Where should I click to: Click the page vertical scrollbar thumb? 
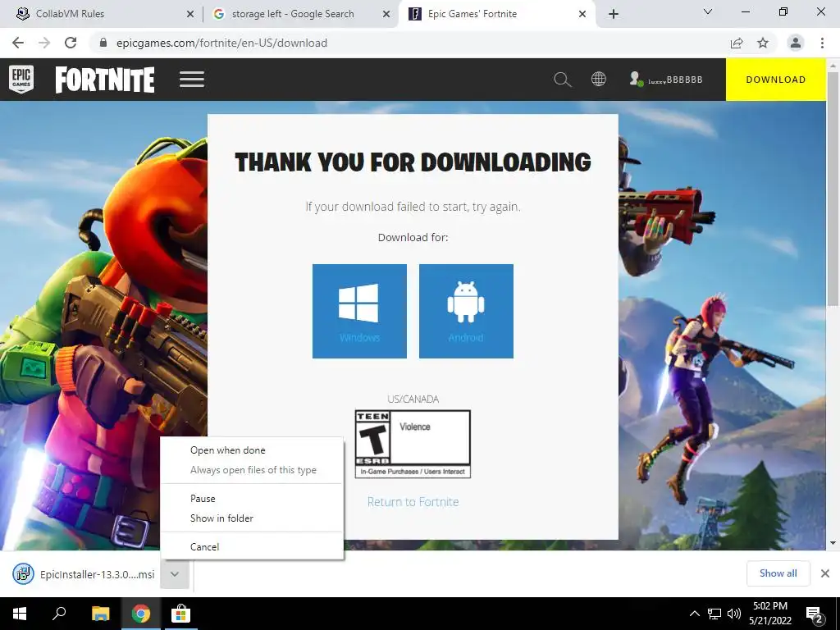(833, 189)
